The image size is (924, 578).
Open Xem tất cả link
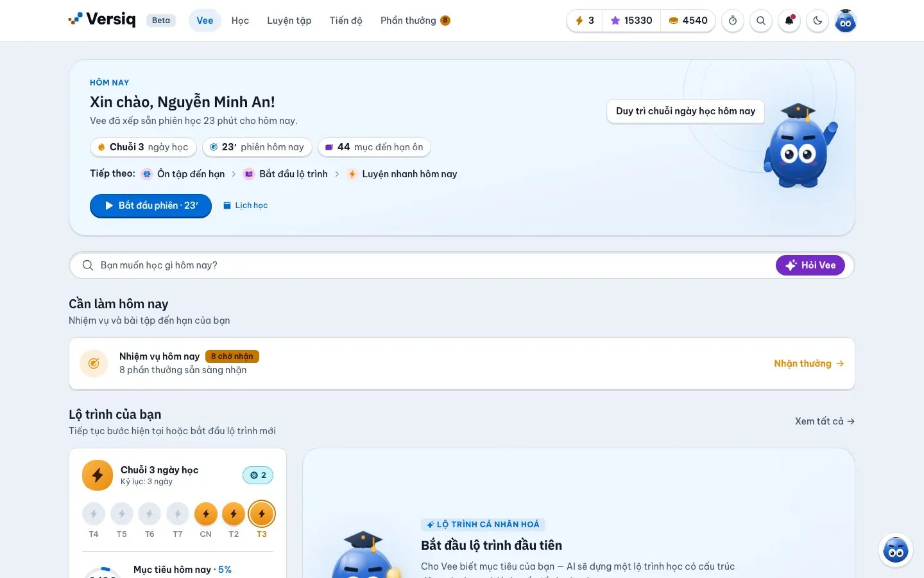coord(825,421)
